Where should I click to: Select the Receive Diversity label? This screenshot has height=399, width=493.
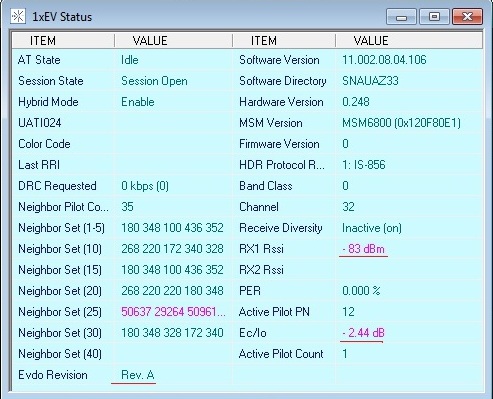point(281,228)
